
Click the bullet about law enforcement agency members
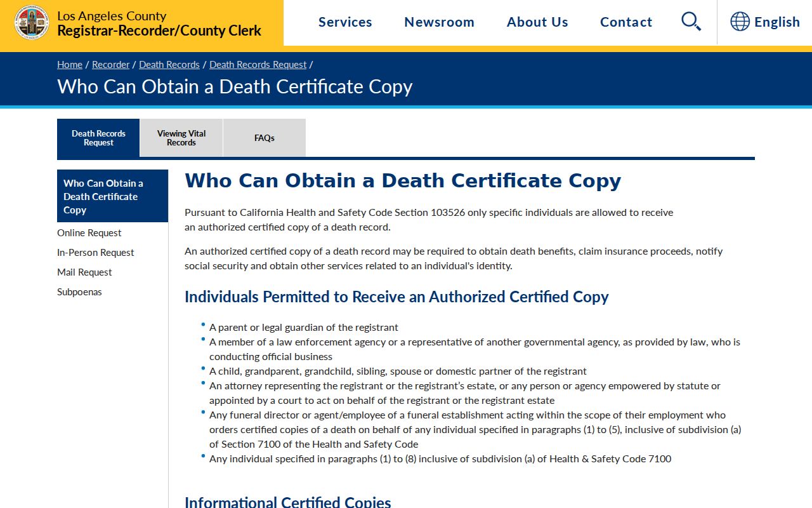coord(475,349)
